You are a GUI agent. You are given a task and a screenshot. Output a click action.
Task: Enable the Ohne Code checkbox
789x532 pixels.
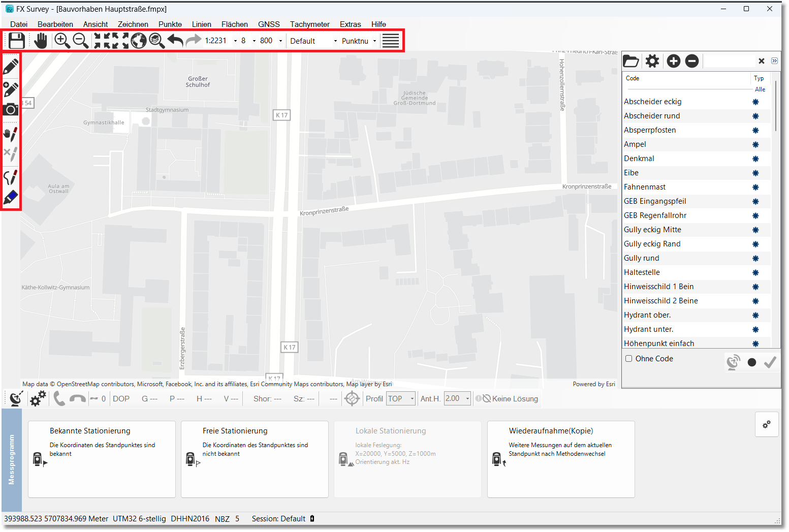tap(629, 359)
